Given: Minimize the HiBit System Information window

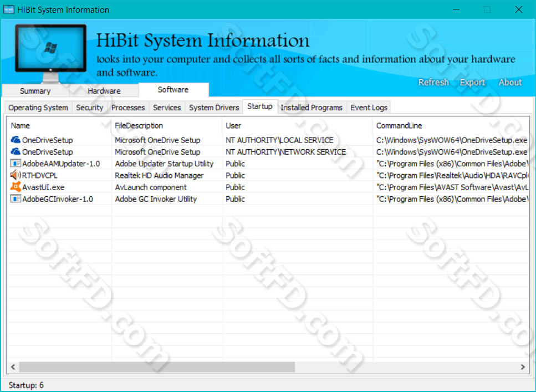Looking at the screenshot, I should point(456,9).
